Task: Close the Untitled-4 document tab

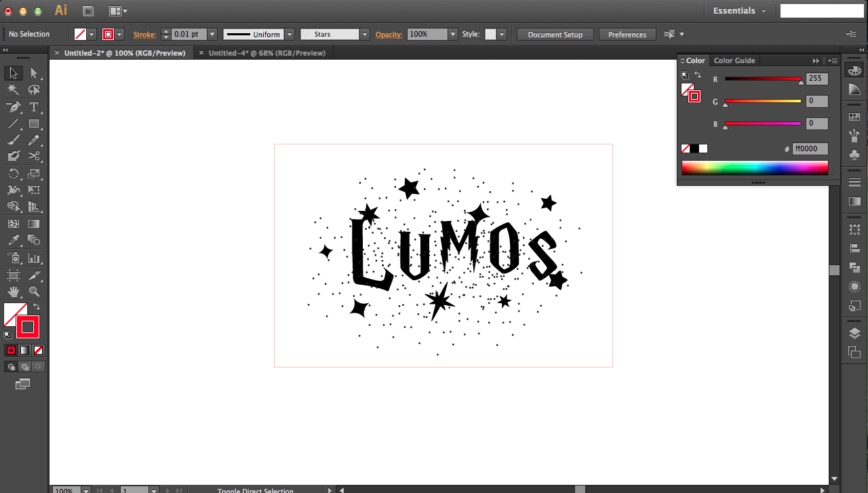Action: click(201, 53)
